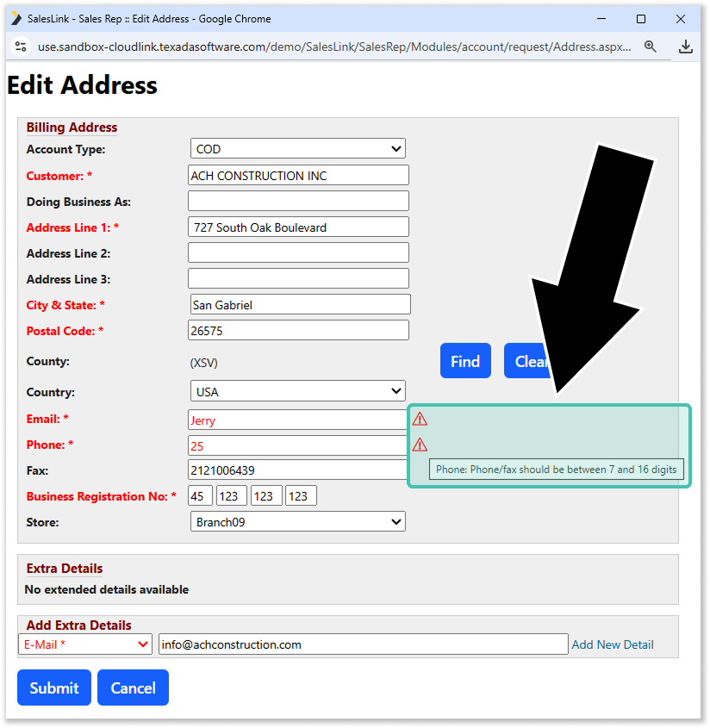Screen dimensions: 710x728
Task: Open site information icon beside URL
Action: (x=22, y=47)
